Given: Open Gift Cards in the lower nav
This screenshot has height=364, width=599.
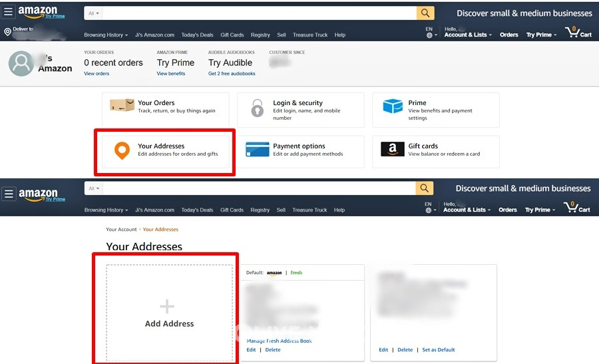Looking at the screenshot, I should (232, 210).
